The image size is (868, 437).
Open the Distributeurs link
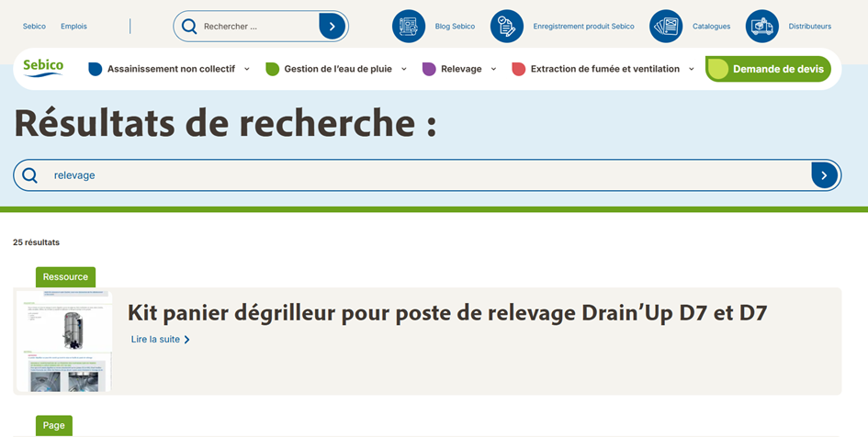pyautogui.click(x=810, y=26)
